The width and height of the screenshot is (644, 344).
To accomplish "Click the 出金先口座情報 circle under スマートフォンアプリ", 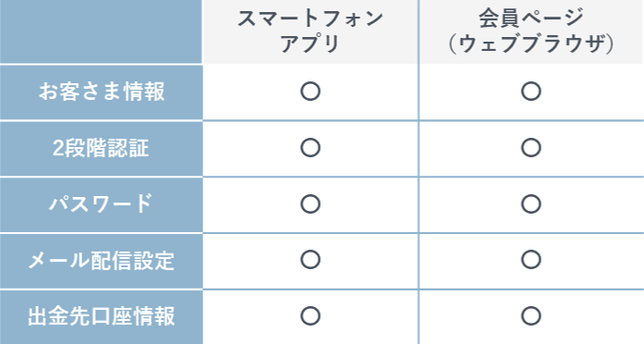I will click(x=310, y=316).
